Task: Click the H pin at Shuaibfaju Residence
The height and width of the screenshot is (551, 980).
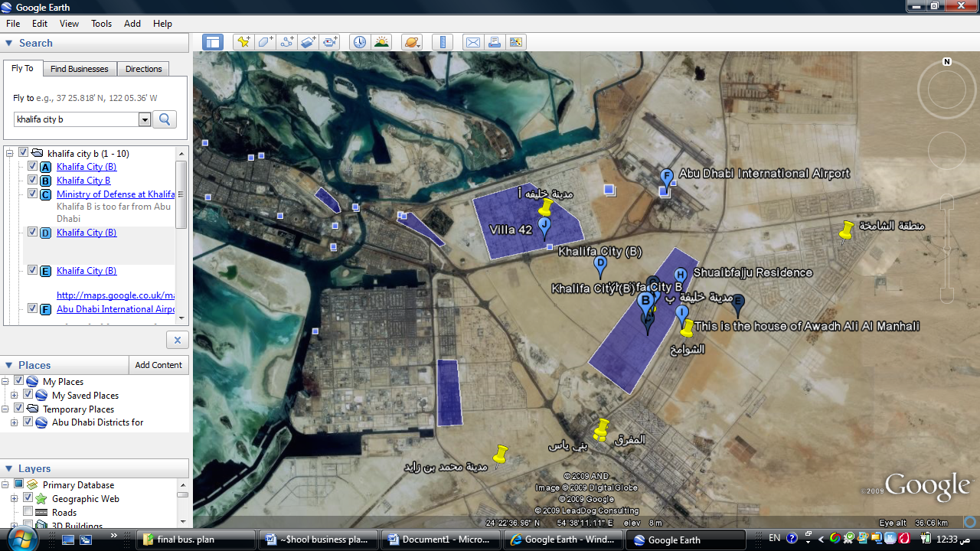Action: coord(679,277)
